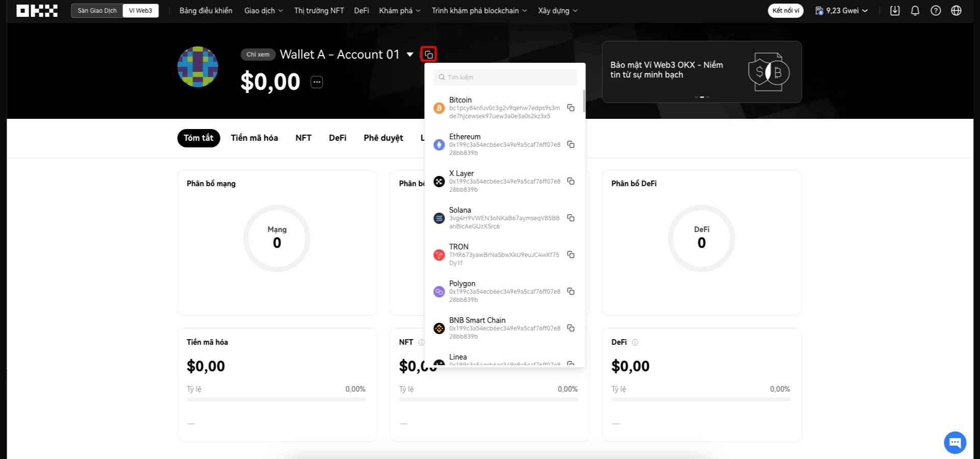Copy the Solana address
This screenshot has height=459, width=980.
tap(571, 218)
